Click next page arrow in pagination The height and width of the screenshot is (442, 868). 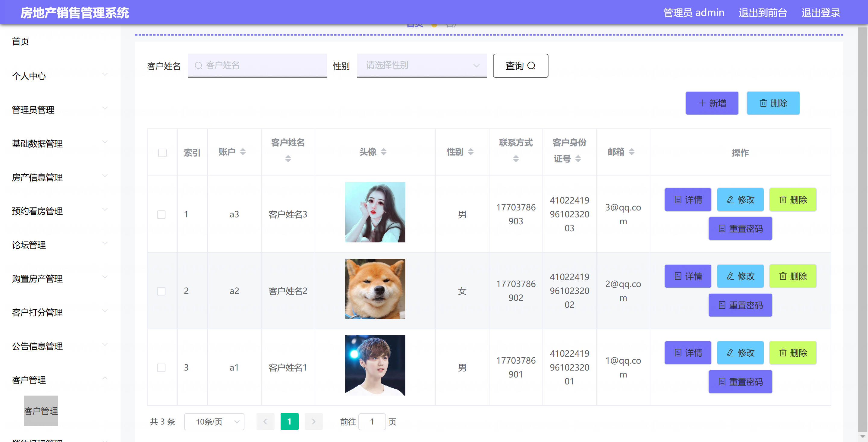click(313, 421)
